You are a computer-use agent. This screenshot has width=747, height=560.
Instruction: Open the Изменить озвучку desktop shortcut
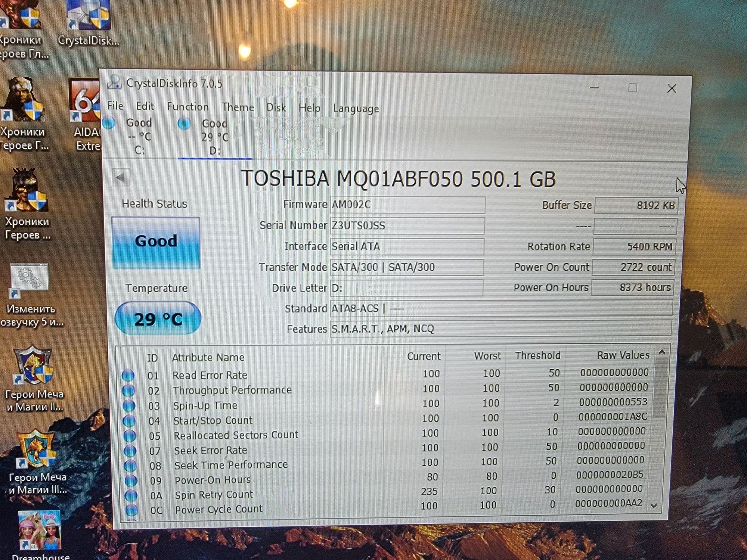tap(31, 295)
